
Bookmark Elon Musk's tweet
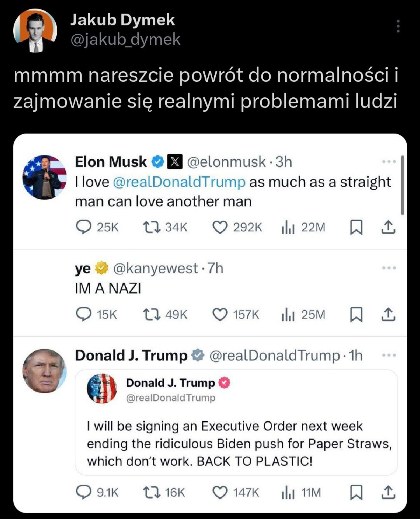[356, 227]
